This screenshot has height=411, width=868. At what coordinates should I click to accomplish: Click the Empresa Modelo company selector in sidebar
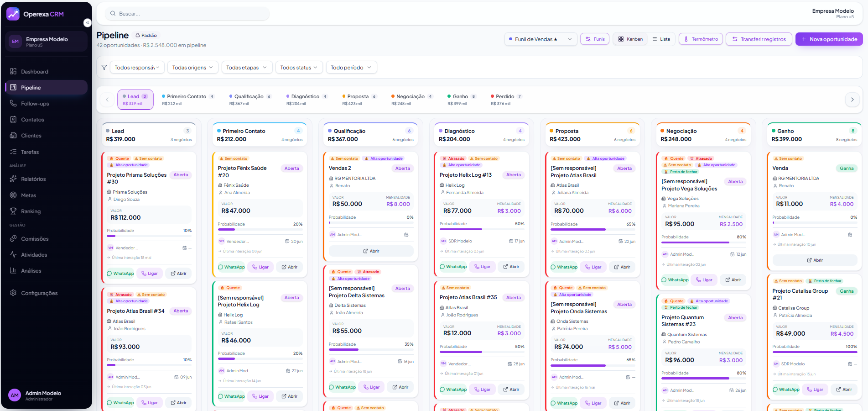click(46, 42)
